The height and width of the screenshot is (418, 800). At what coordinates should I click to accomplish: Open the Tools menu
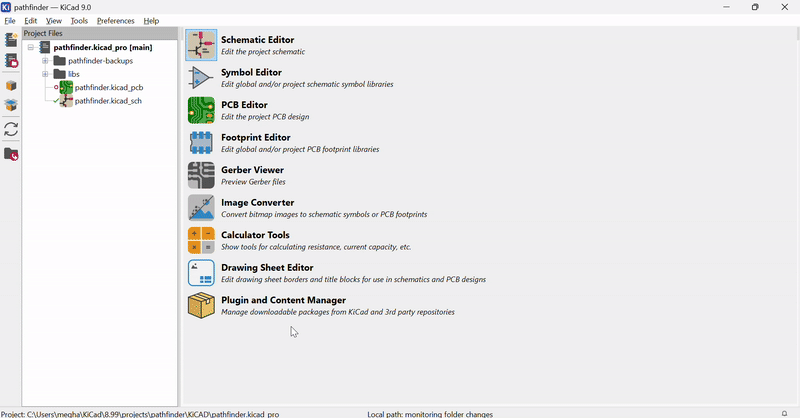point(79,21)
